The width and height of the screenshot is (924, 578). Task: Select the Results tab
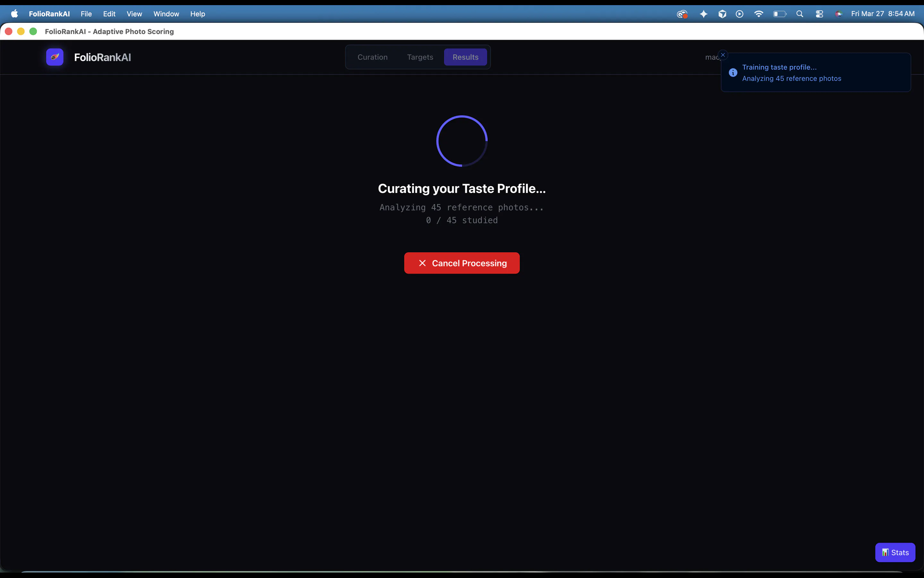coord(466,57)
